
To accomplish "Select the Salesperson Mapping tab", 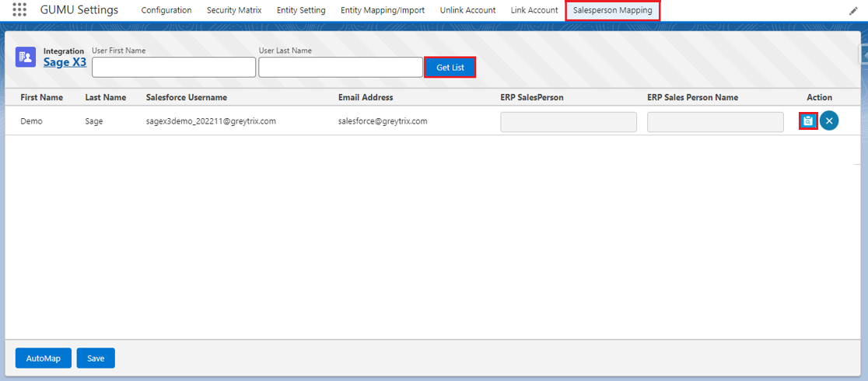I will (612, 11).
